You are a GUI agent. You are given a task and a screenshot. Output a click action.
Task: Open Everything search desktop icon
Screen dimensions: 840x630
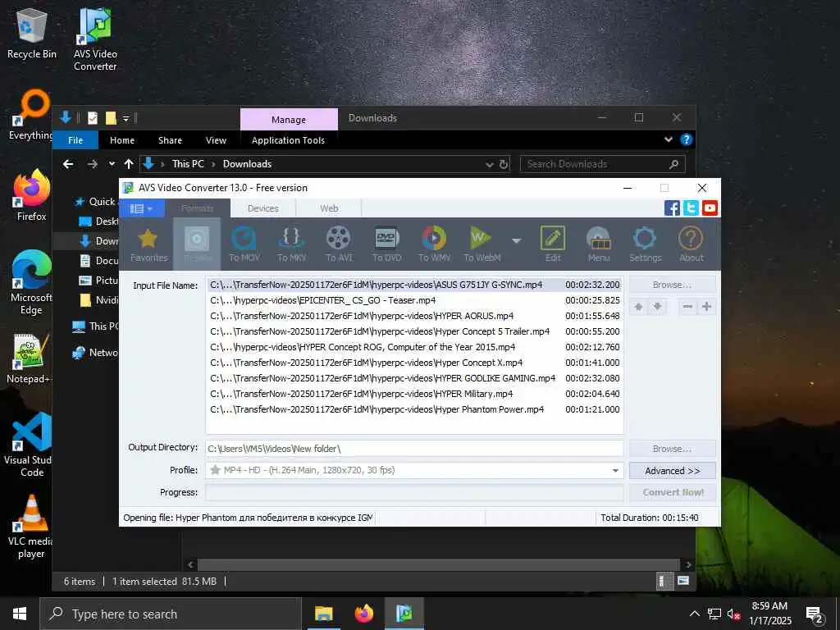tap(32, 115)
